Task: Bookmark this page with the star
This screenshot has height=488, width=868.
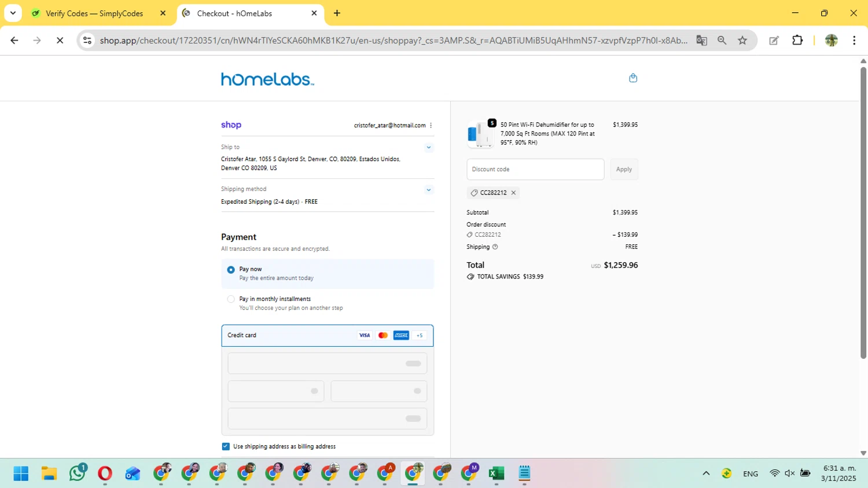Action: (x=742, y=41)
